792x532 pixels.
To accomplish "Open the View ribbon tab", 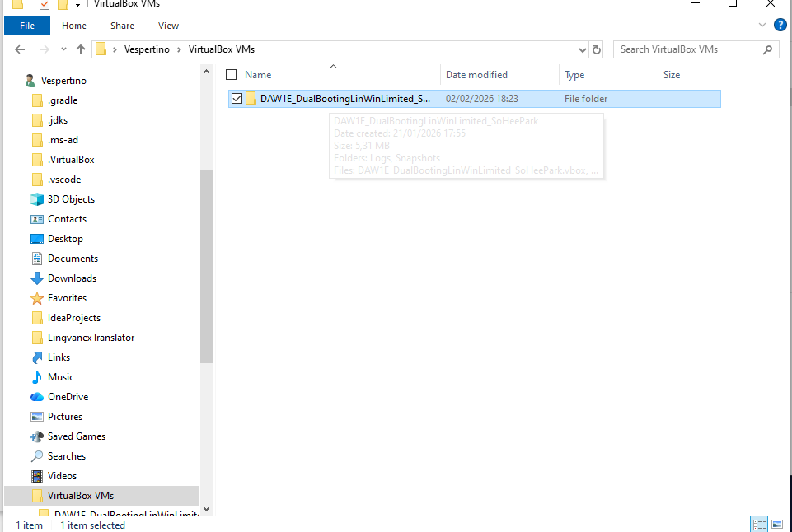I will (x=168, y=26).
